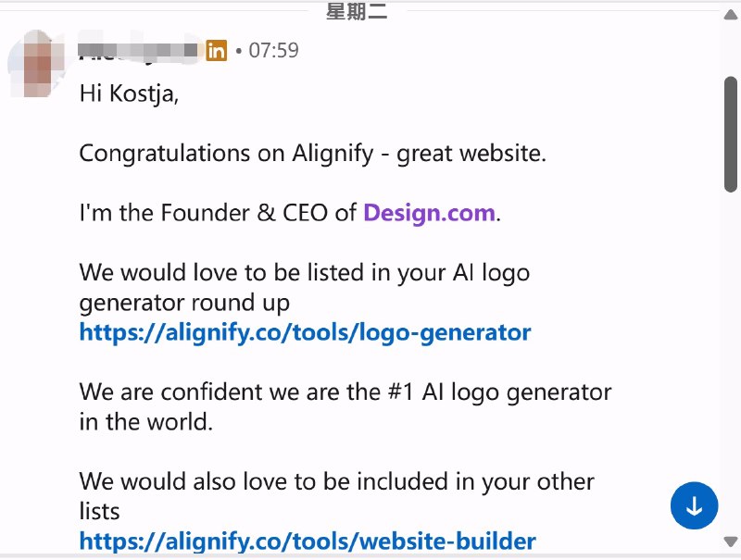Click "We would love to be listed" line
The width and height of the screenshot is (741, 560).
[304, 273]
